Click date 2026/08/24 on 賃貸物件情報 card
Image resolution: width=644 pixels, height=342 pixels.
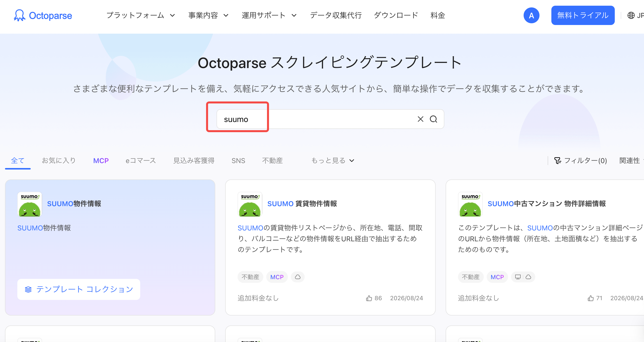click(x=406, y=298)
